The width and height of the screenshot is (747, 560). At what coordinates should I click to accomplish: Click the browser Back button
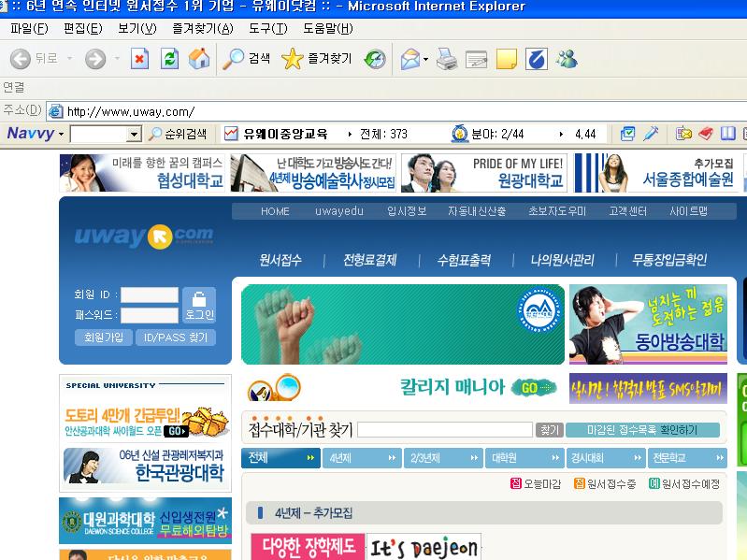[x=33, y=59]
